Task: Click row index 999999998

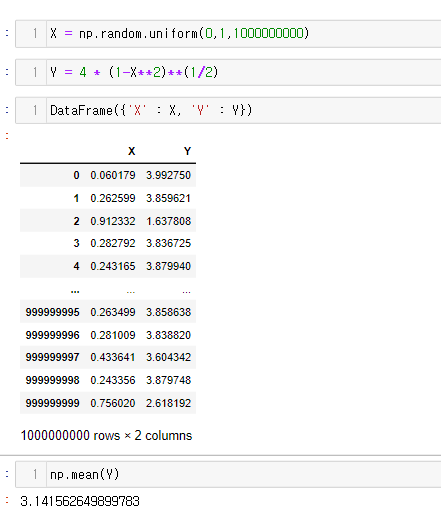Action: coord(53,380)
